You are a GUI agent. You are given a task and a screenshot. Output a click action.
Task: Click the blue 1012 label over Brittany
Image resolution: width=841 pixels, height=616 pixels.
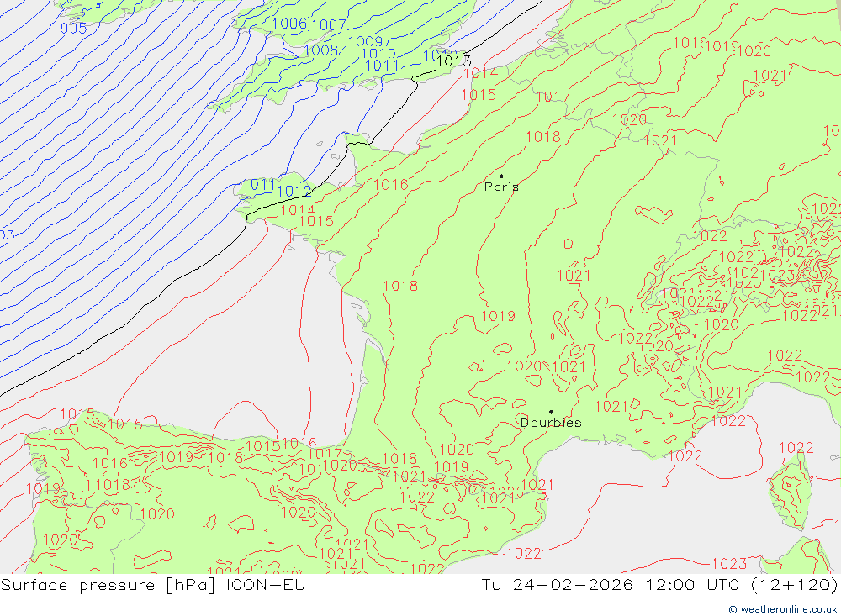[294, 191]
